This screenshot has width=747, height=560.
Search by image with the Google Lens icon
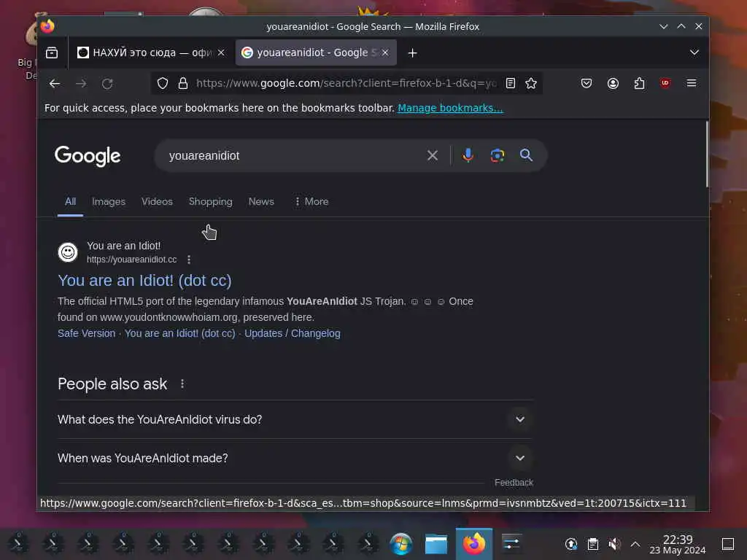[497, 155]
